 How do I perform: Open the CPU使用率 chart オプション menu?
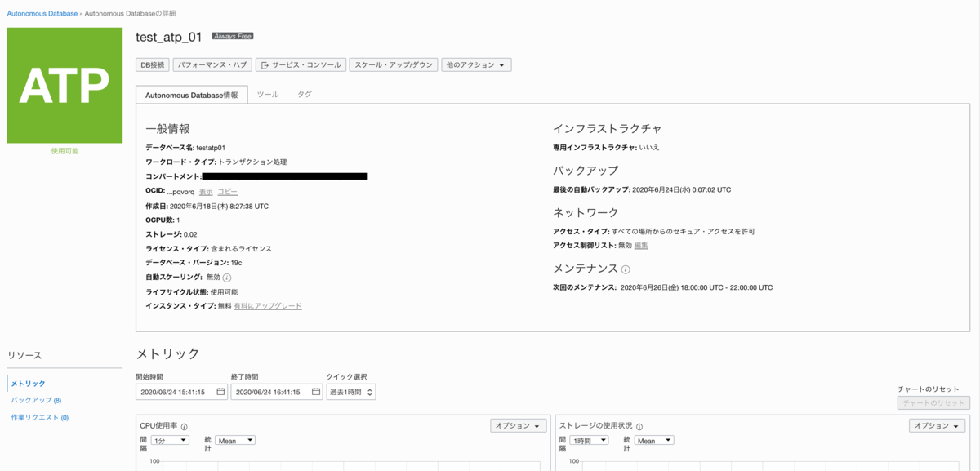pos(519,426)
